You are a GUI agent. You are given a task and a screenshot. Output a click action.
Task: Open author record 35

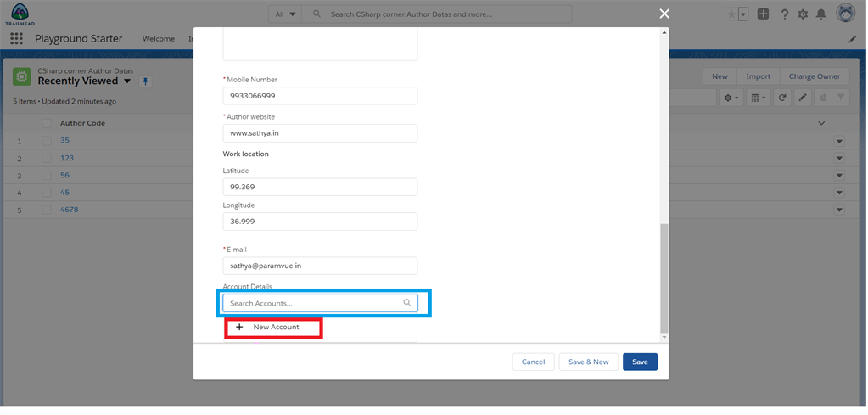point(64,141)
